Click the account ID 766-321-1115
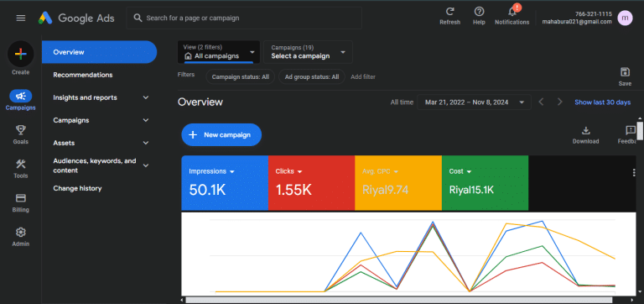 pyautogui.click(x=594, y=14)
